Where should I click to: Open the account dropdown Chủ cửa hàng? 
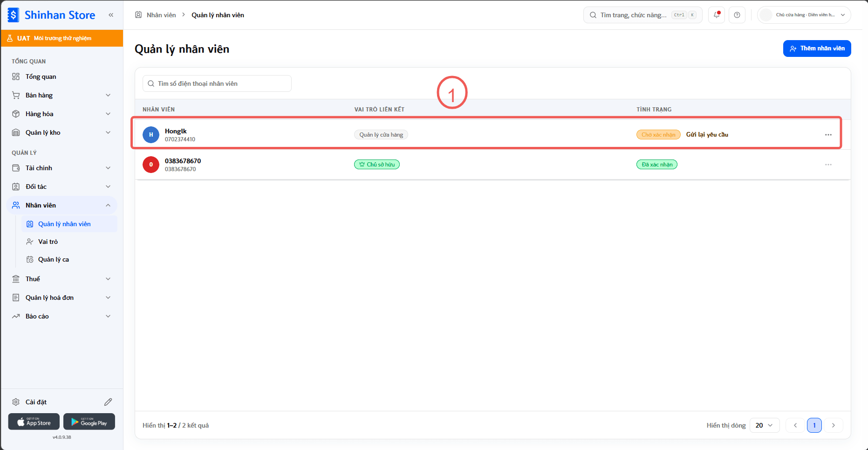[804, 15]
